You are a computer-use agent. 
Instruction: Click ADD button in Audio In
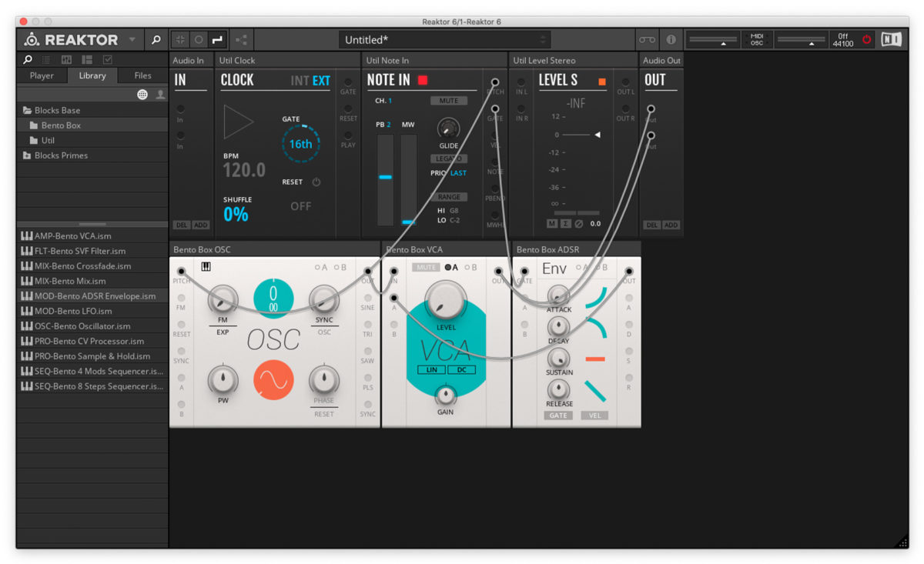tap(200, 225)
